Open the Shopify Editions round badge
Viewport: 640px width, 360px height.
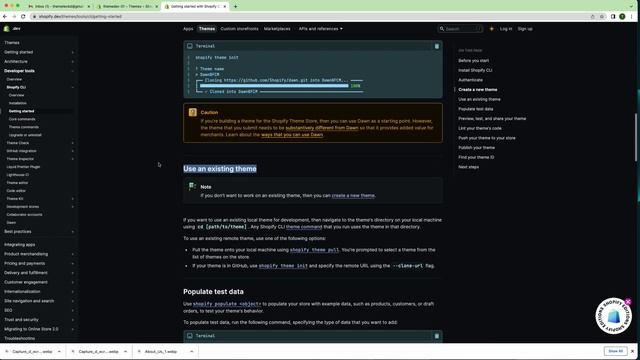(x=613, y=316)
